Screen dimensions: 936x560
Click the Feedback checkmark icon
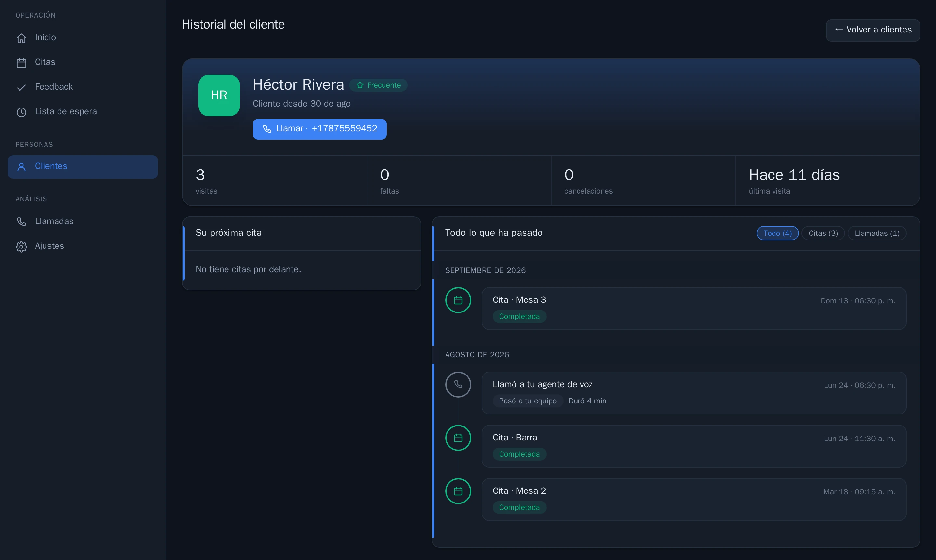point(21,88)
